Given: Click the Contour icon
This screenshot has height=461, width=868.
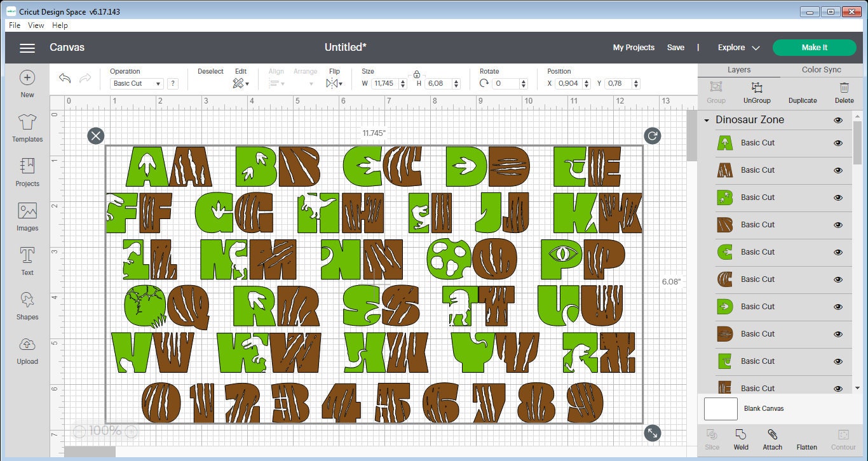Looking at the screenshot, I should pos(843,438).
